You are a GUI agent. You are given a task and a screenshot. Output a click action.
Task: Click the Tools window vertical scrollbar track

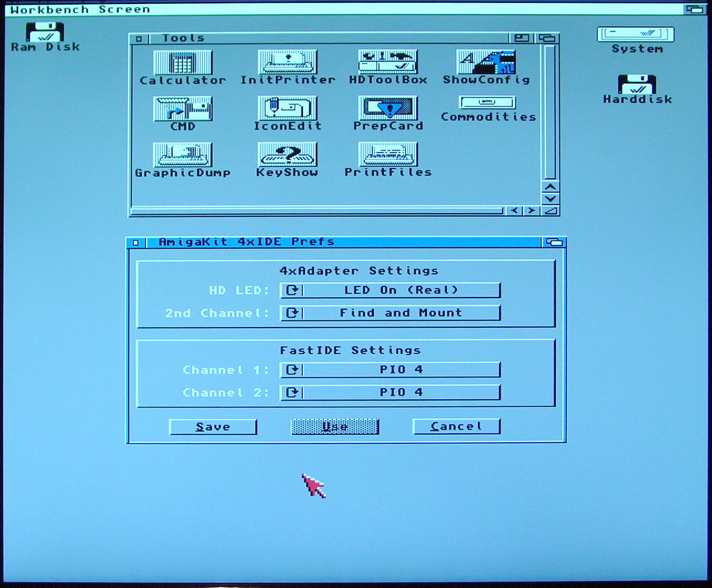click(550, 112)
